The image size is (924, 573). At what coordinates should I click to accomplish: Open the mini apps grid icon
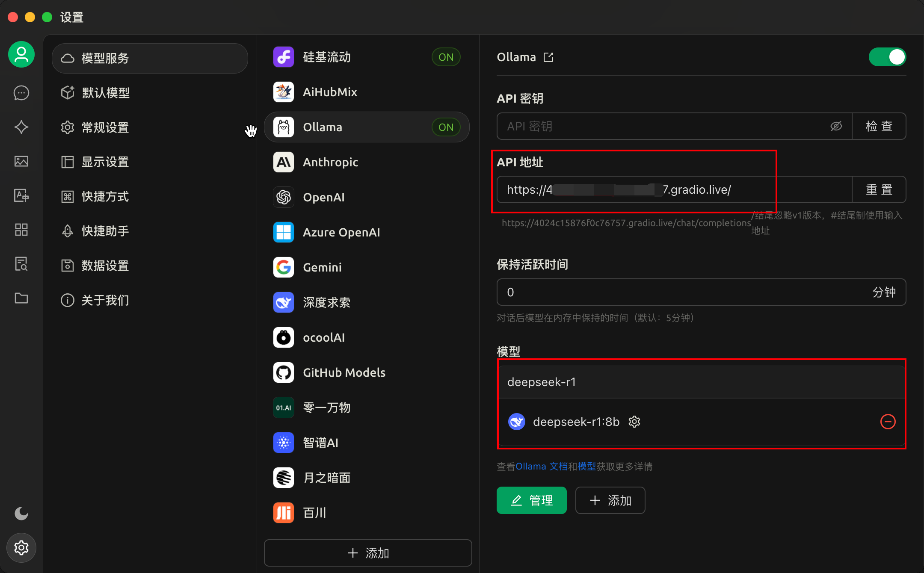coord(21,230)
